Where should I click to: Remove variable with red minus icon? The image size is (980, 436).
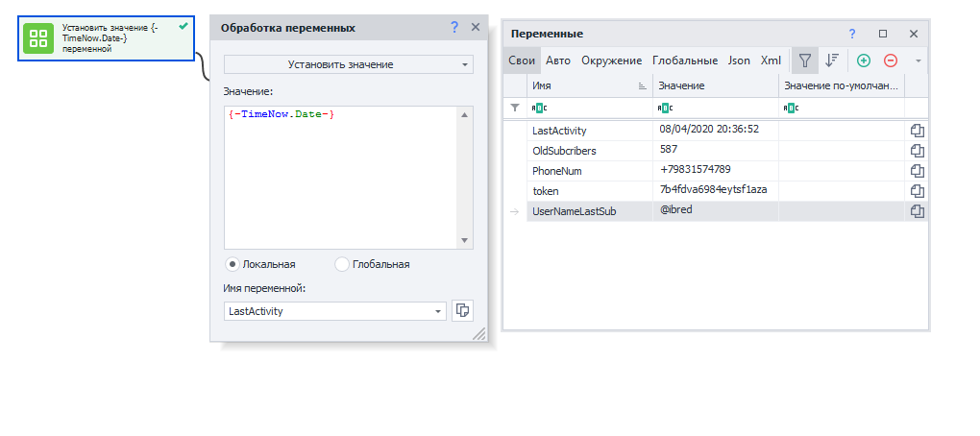click(890, 61)
